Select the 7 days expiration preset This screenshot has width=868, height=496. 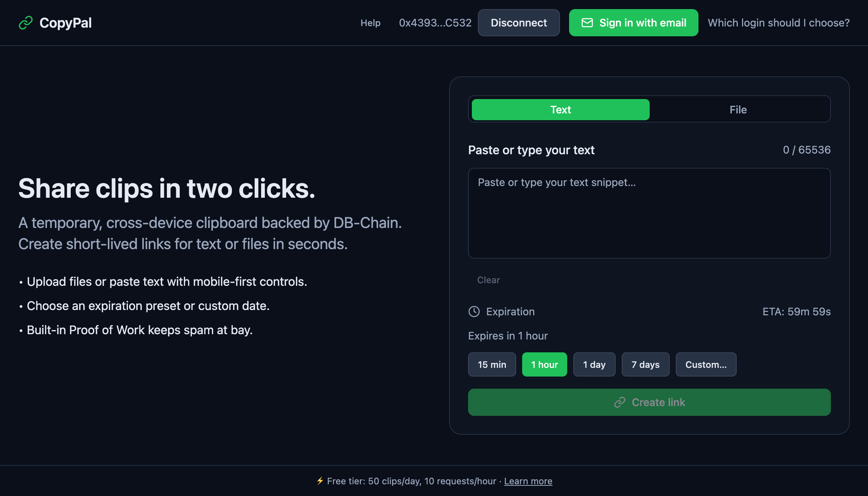(x=646, y=364)
